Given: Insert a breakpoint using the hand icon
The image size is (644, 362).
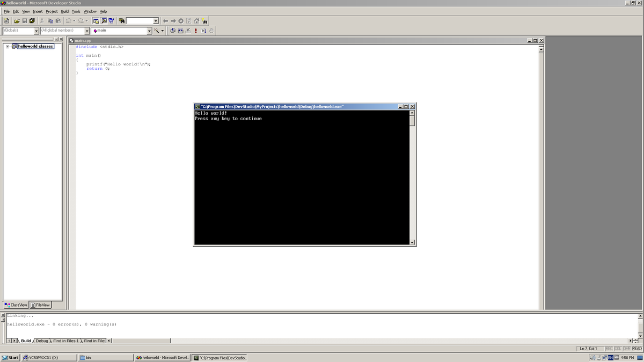Looking at the screenshot, I should pos(210,31).
